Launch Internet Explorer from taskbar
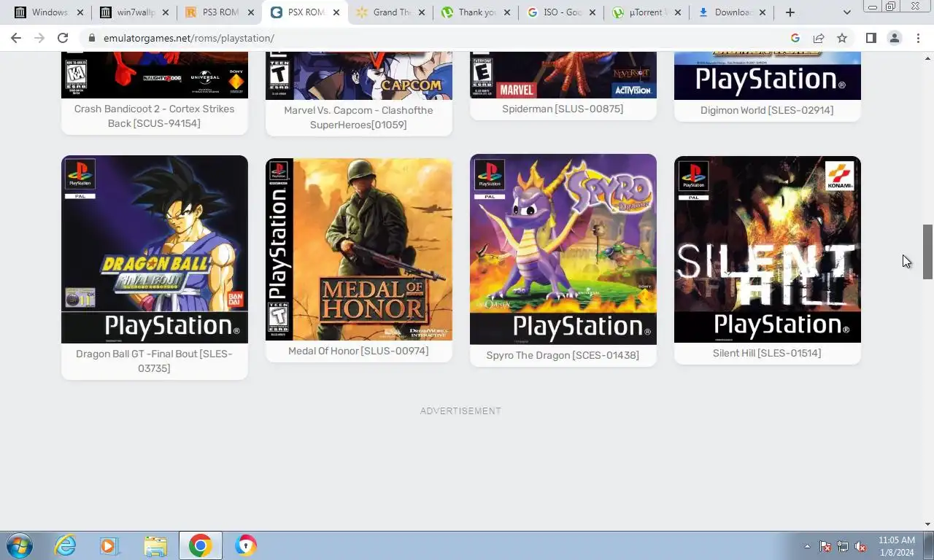The height and width of the screenshot is (560, 934). point(65,545)
